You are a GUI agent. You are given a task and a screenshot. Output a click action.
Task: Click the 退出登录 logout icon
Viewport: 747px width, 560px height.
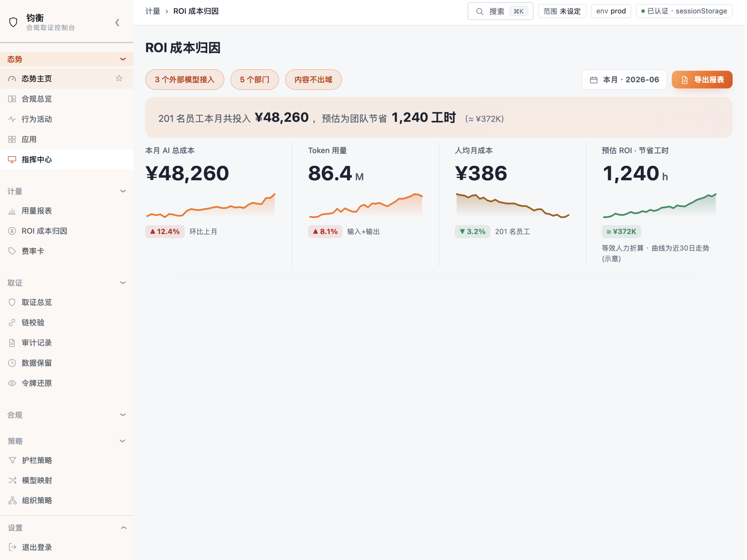(12, 547)
